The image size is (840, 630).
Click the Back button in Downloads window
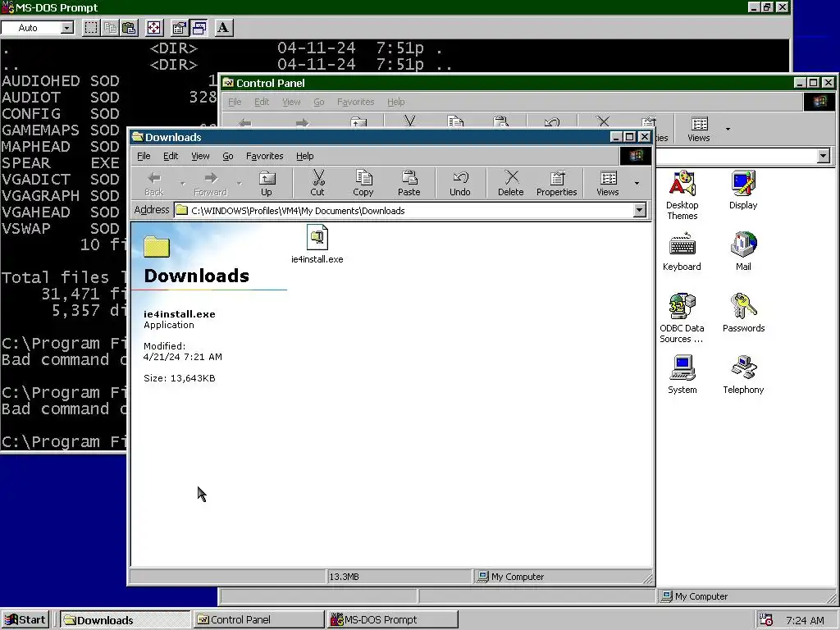[x=154, y=183]
